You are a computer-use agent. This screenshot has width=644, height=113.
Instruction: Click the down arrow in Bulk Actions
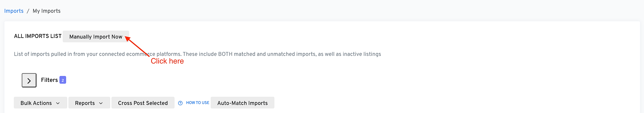pyautogui.click(x=58, y=103)
